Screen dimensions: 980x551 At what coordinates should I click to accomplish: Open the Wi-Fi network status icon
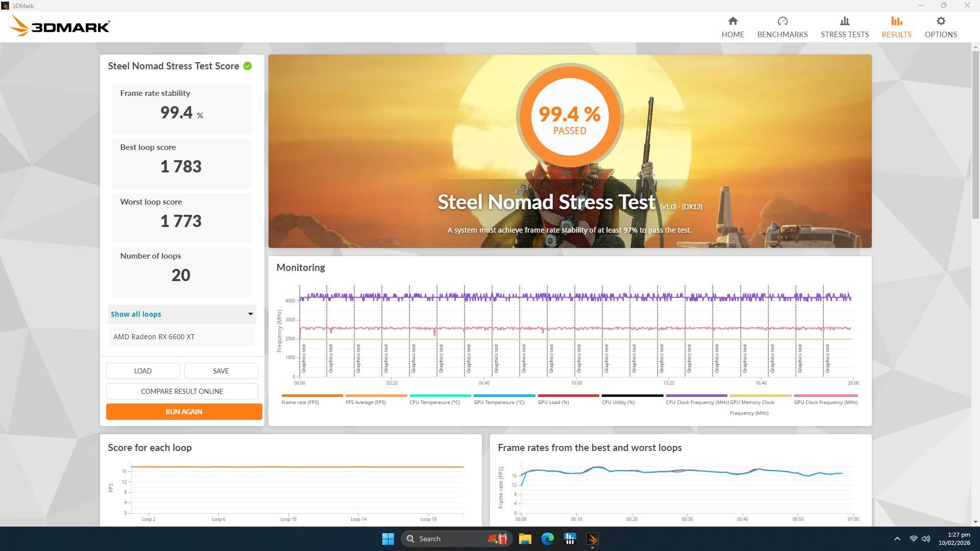click(x=913, y=539)
